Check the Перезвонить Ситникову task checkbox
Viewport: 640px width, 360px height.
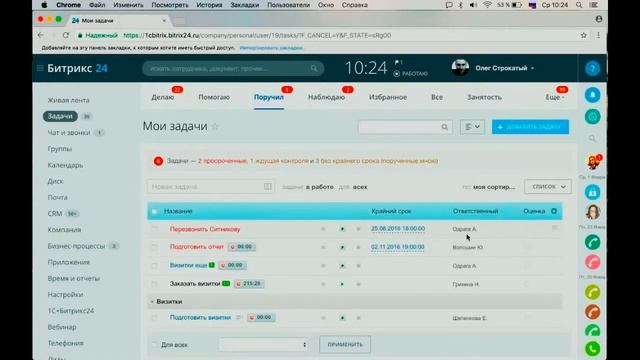pyautogui.click(x=154, y=229)
